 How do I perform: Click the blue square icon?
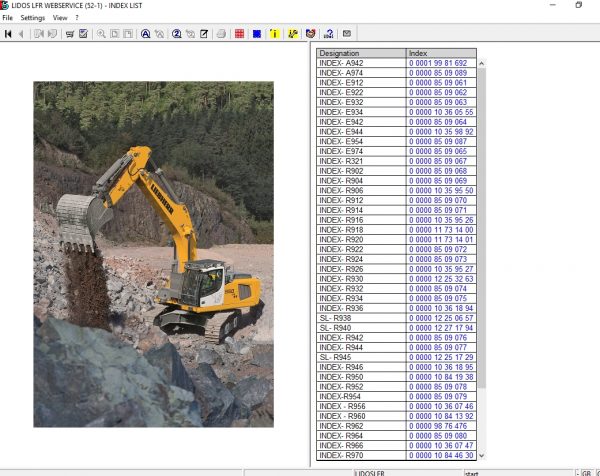257,34
